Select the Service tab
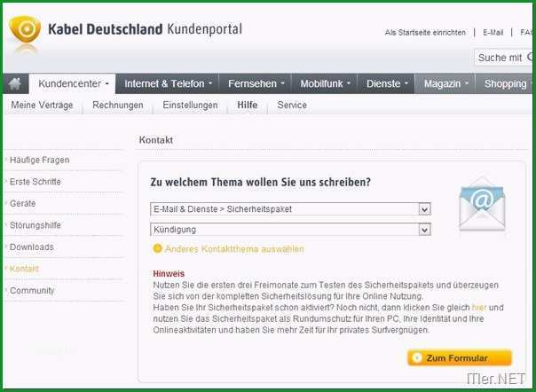The image size is (536, 392). click(x=292, y=105)
